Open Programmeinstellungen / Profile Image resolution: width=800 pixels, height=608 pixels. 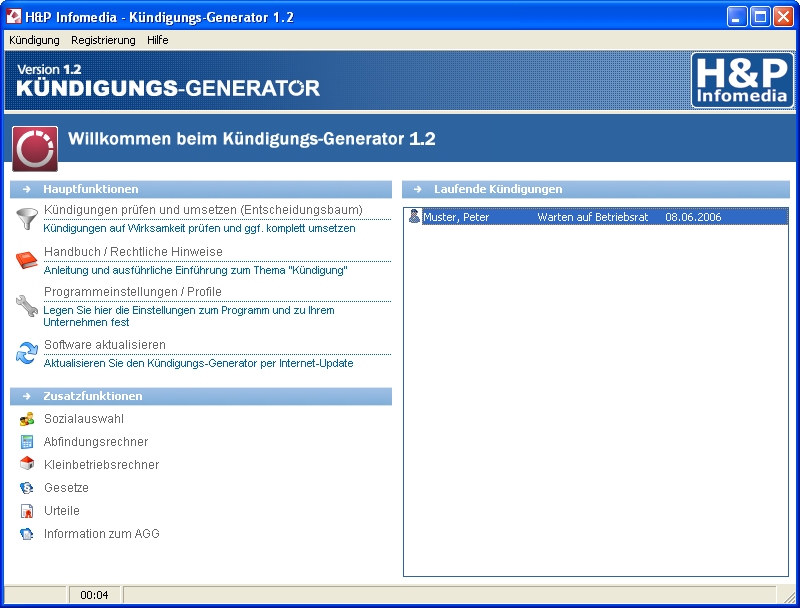[133, 292]
